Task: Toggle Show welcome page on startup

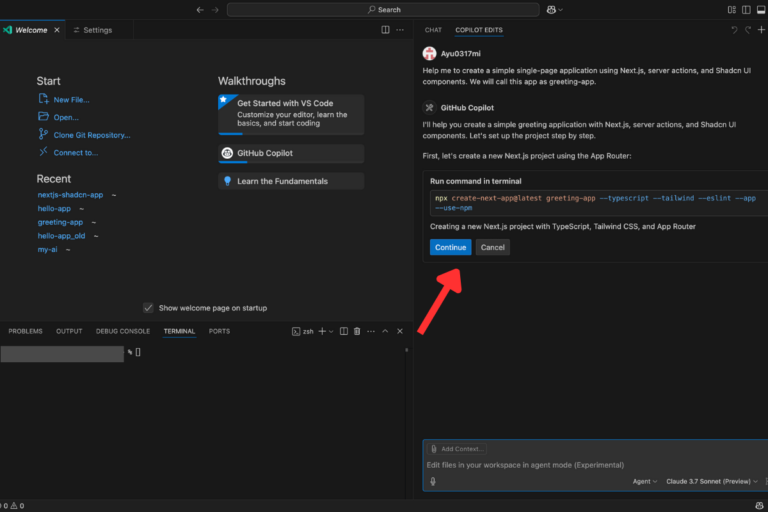Action: click(148, 308)
